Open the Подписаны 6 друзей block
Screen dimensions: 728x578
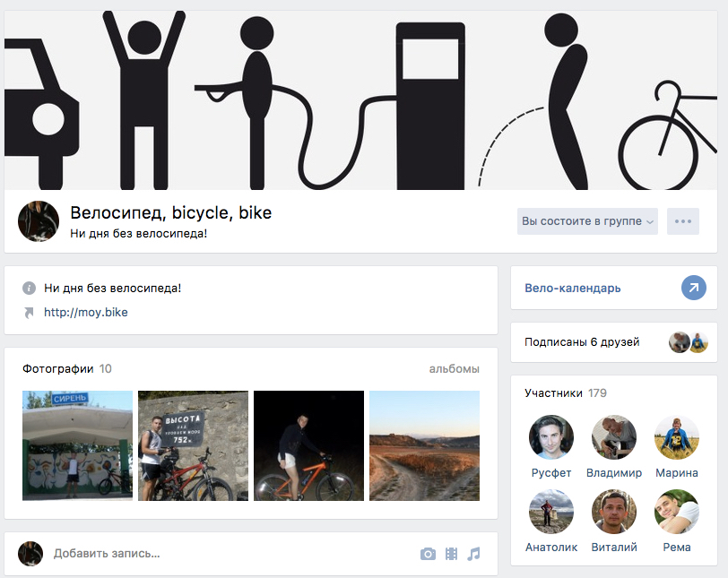pyautogui.click(x=614, y=342)
